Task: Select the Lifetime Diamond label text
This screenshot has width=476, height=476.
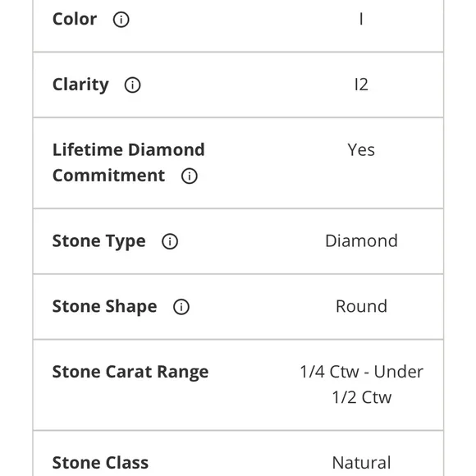Action: (128, 149)
